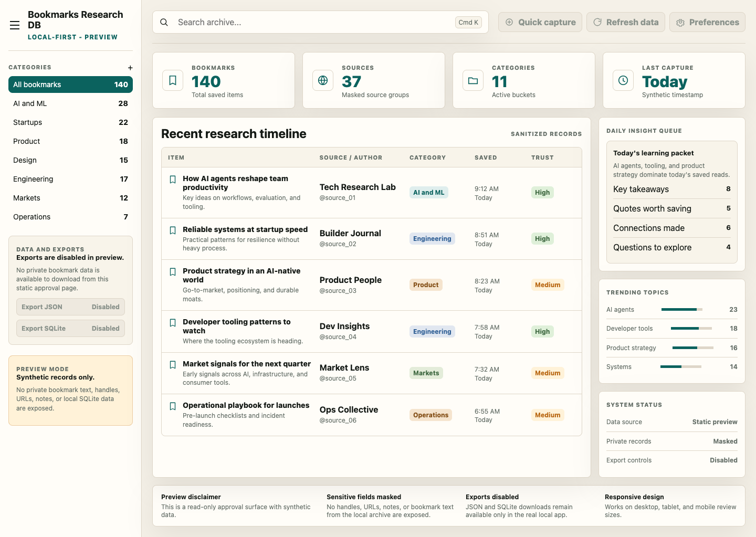Select AI and ML category
The image size is (756, 537).
tap(70, 103)
